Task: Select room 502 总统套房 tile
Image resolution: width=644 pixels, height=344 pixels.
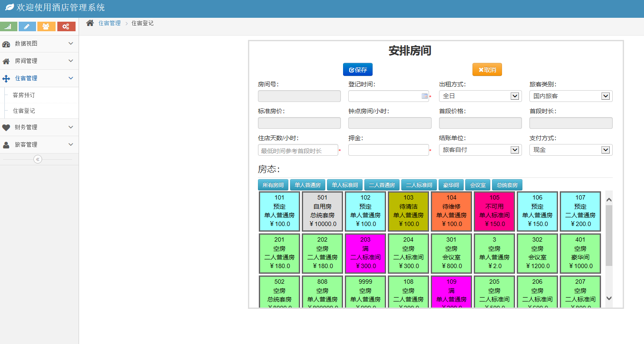Action: pos(279,292)
